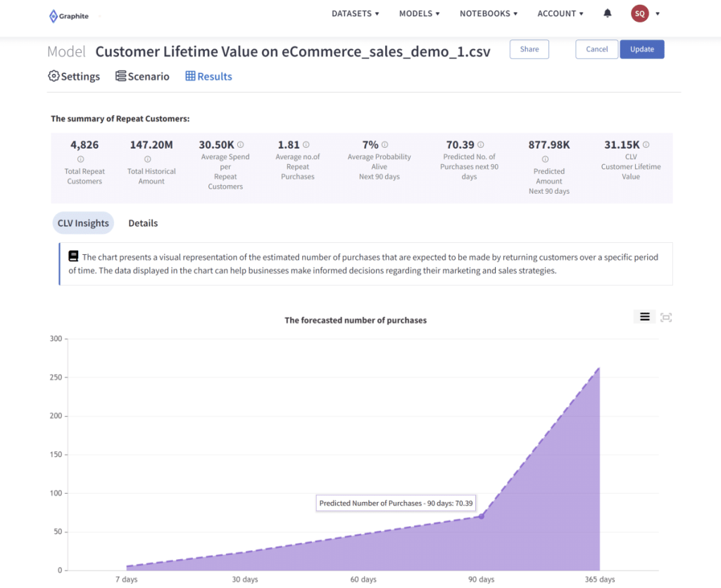
Task: Open the chart context menu icon
Action: (644, 317)
